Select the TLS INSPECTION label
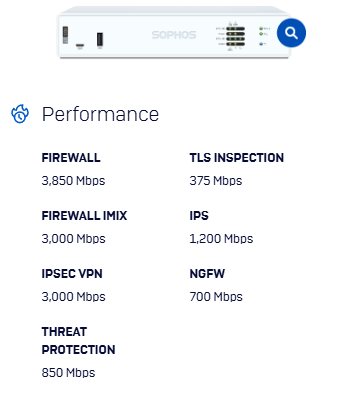Screen dimensions: 363x414 click(236, 158)
